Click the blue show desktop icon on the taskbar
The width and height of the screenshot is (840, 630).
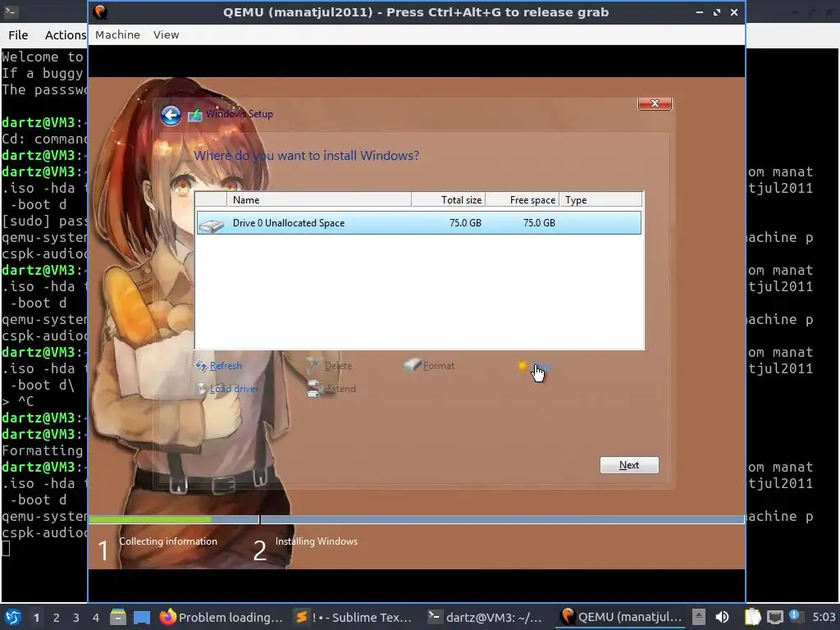click(142, 618)
